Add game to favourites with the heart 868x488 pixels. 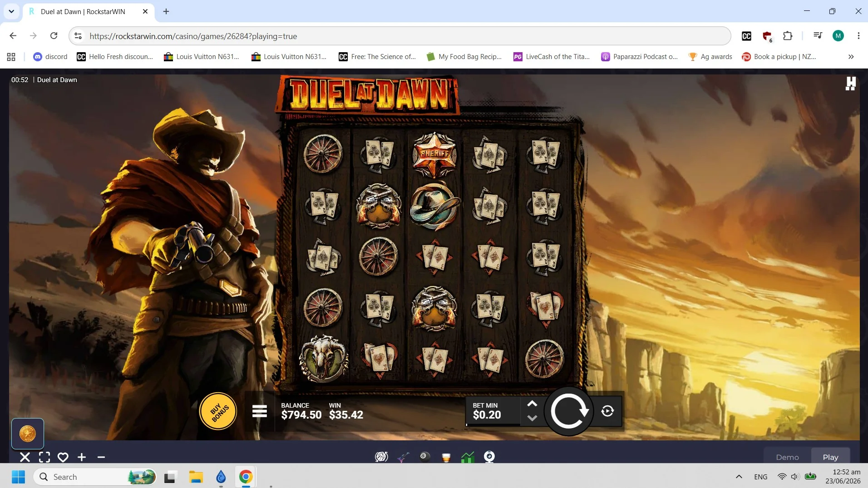pyautogui.click(x=63, y=457)
